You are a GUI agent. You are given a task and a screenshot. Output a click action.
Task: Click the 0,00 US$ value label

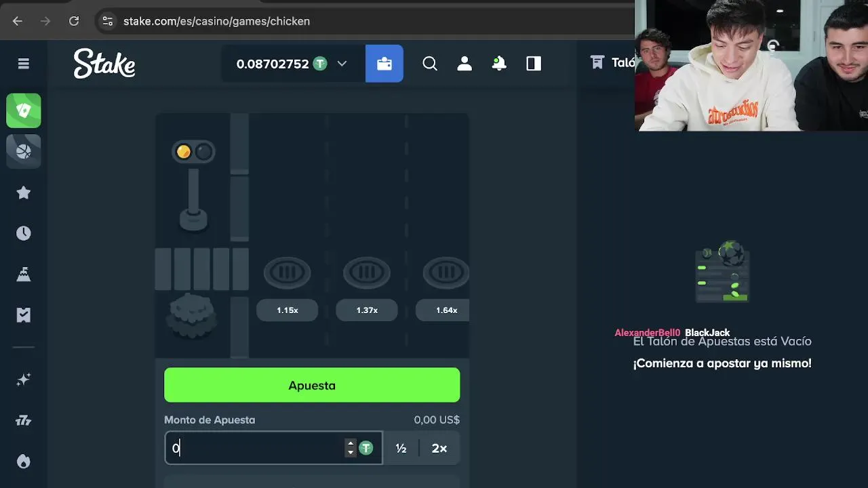[x=437, y=420]
